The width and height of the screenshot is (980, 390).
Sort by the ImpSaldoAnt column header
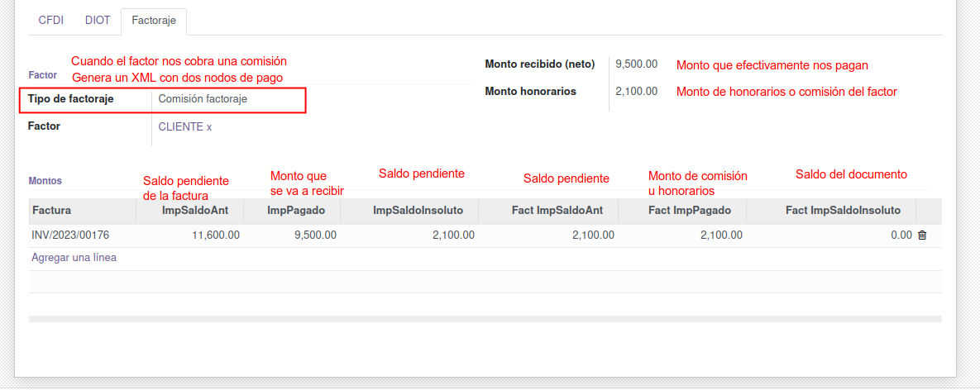pos(194,211)
